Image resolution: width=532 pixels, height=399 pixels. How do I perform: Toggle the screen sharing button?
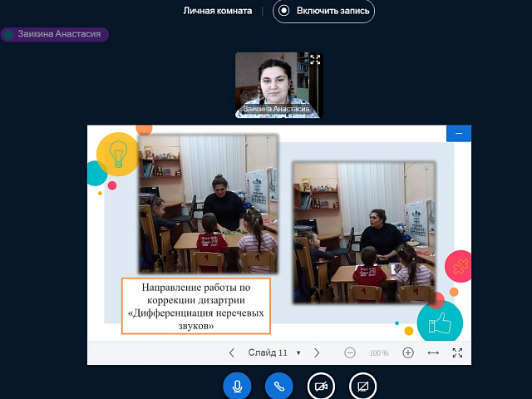point(363,387)
